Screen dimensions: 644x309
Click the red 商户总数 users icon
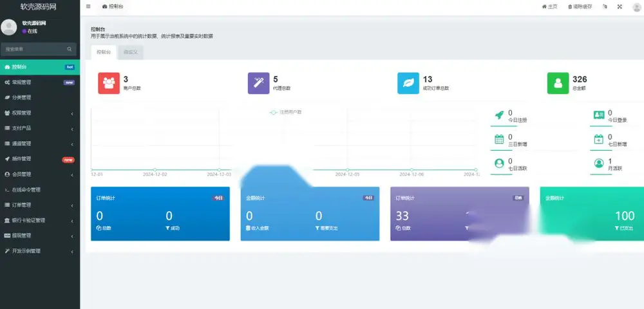pos(109,83)
